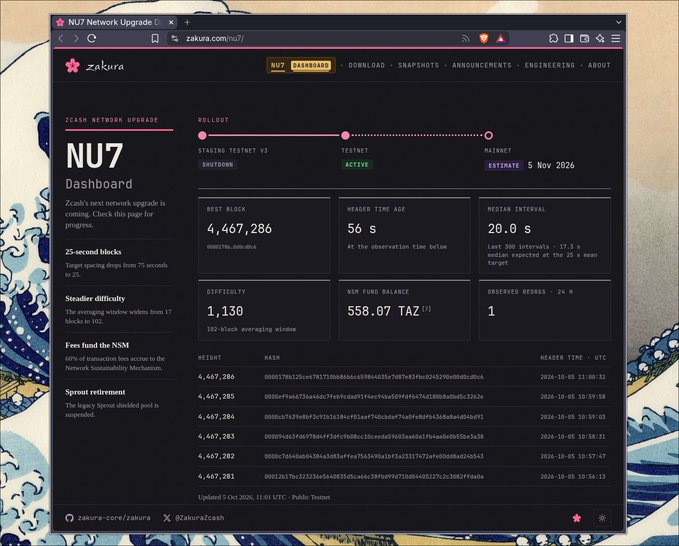679x546 pixels.
Task: Open Announcements section
Action: [482, 65]
